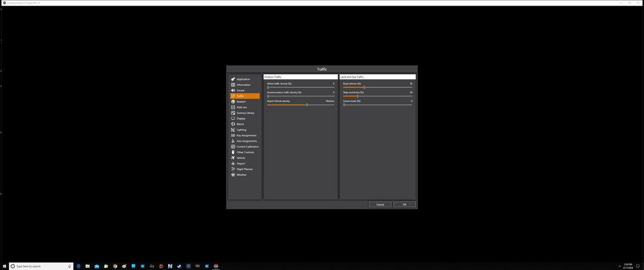Image resolution: width=644 pixels, height=270 pixels.
Task: Adjust the Road vehicles slider
Action: pos(377,87)
